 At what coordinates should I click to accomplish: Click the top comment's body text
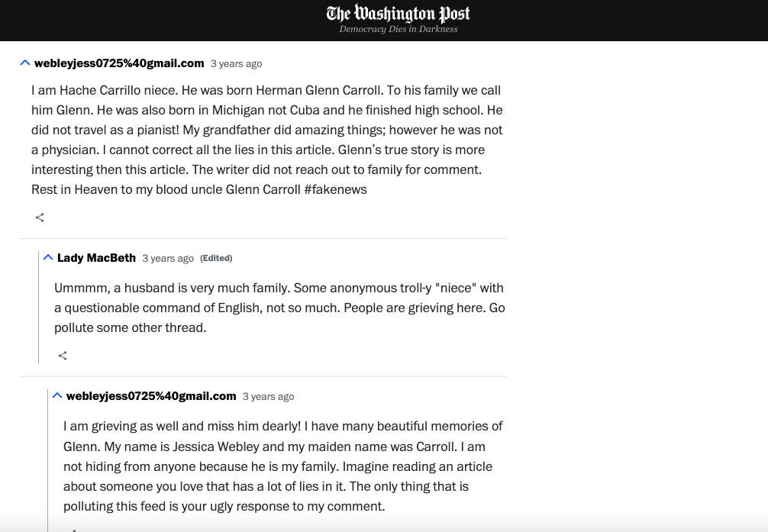pos(266,140)
